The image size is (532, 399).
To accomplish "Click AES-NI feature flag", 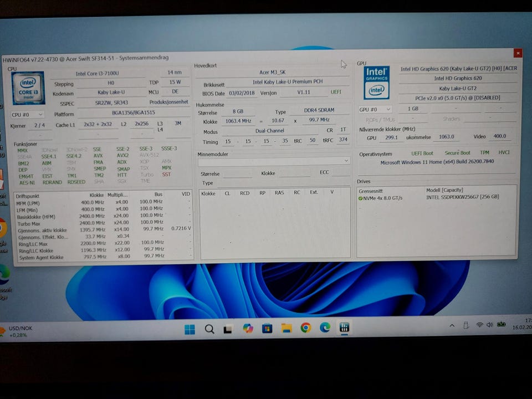I will 27,182.
